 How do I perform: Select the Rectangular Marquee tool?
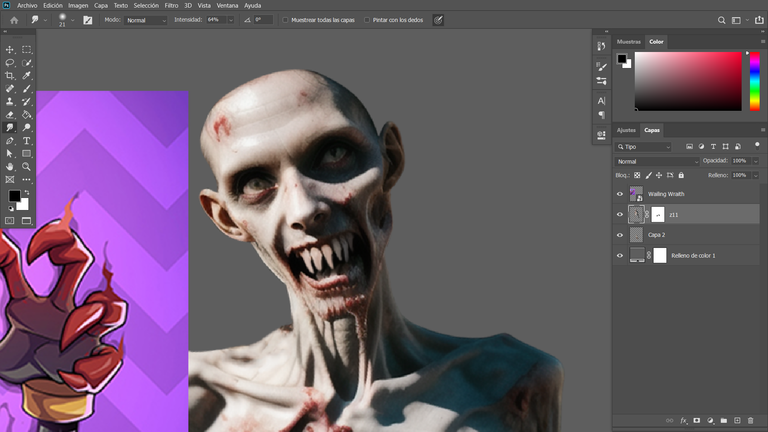coord(26,49)
